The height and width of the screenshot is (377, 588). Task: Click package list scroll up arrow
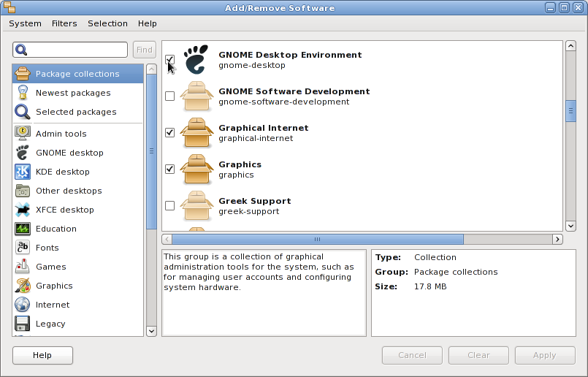tap(570, 46)
